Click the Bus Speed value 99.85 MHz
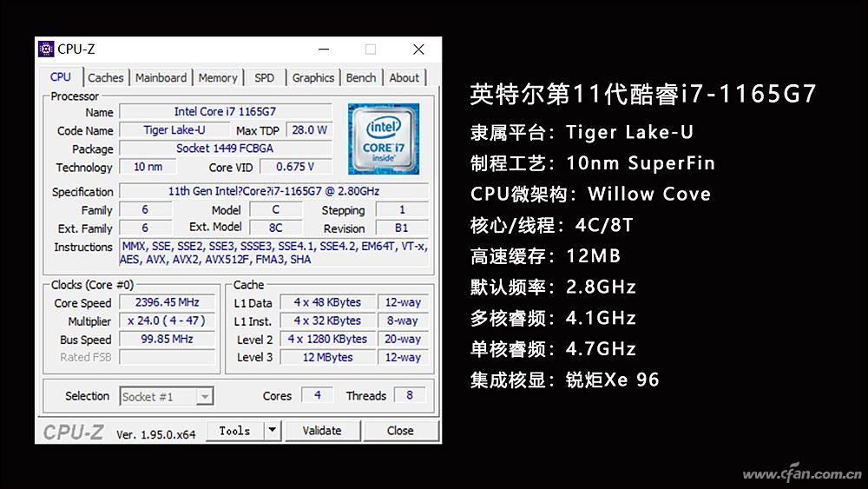Image resolution: width=868 pixels, height=489 pixels. 168,339
